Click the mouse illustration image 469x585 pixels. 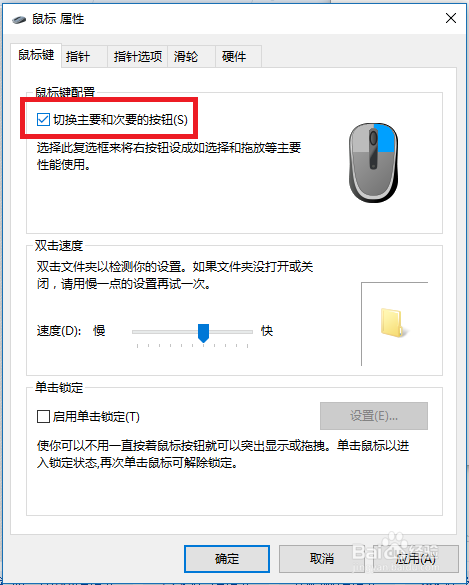tap(373, 163)
